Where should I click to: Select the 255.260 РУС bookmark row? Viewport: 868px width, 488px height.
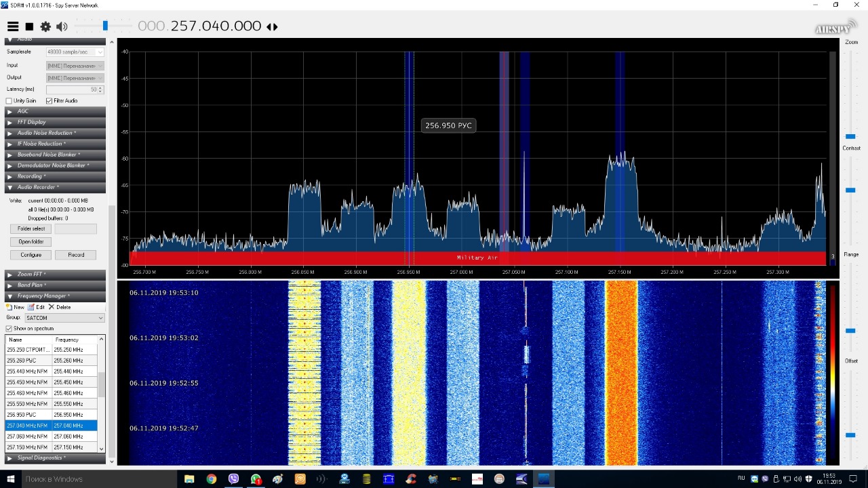pos(52,361)
